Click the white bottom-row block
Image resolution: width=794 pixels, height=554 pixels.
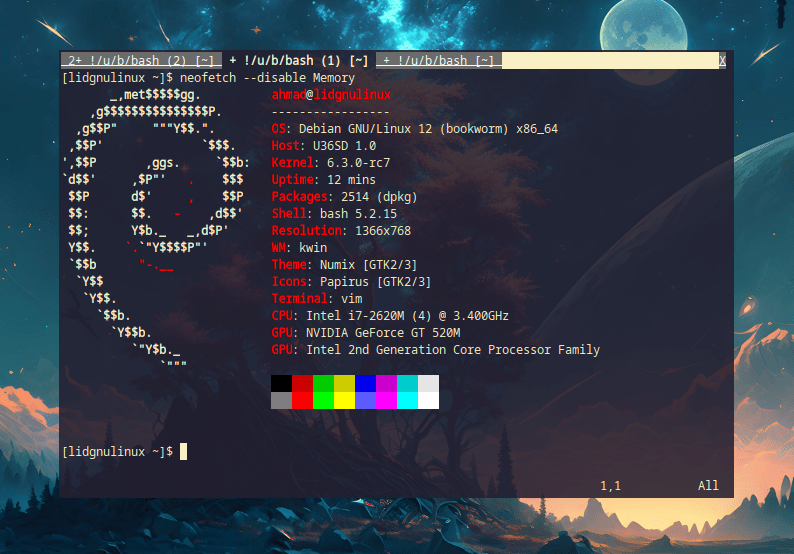pos(428,401)
